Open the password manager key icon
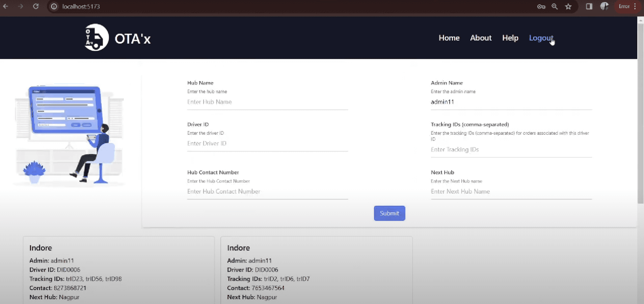 [x=541, y=6]
